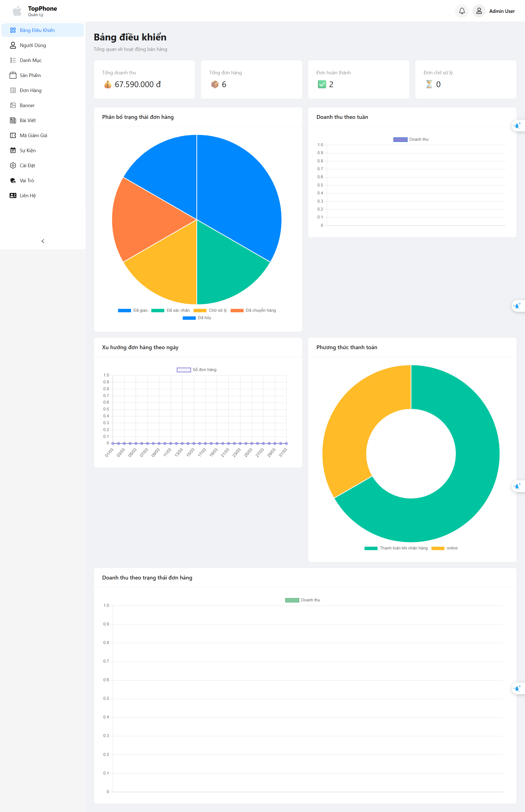The image size is (525, 812).
Task: Open the Bài Viết sidebar link
Action: pos(28,120)
